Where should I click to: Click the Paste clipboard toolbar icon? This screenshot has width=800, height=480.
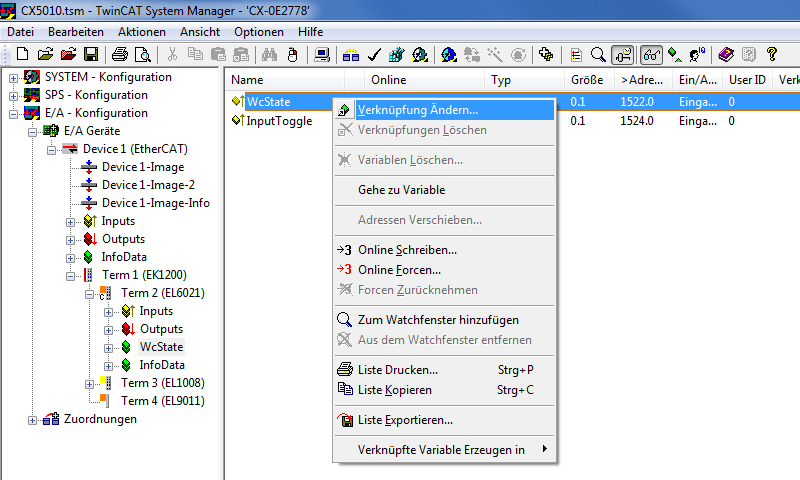coord(218,54)
